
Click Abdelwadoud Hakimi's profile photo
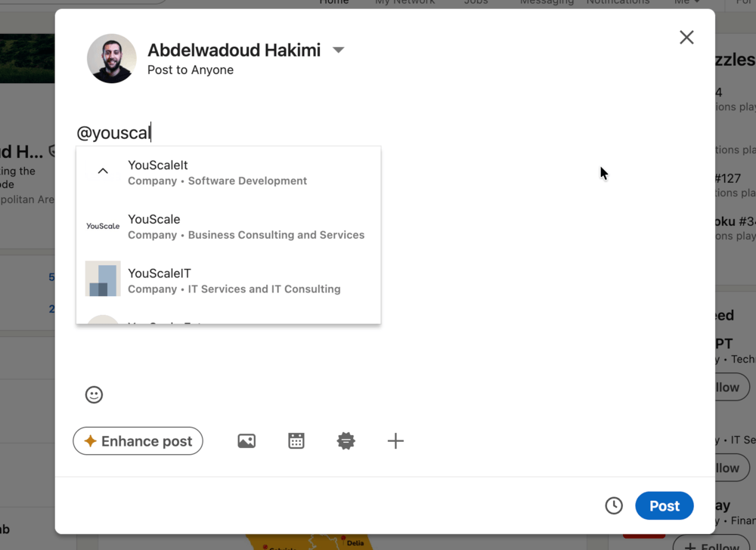(x=111, y=58)
